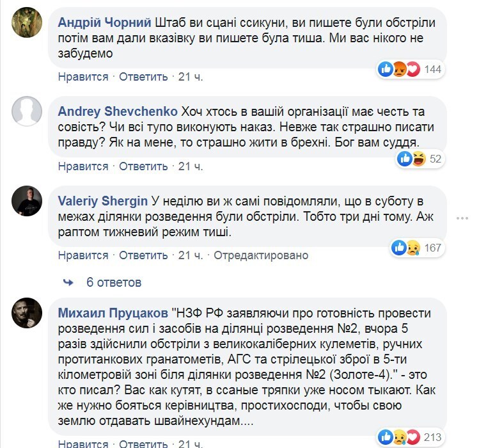Click Ответить under Valeriy Shergin's comment

[x=143, y=255]
